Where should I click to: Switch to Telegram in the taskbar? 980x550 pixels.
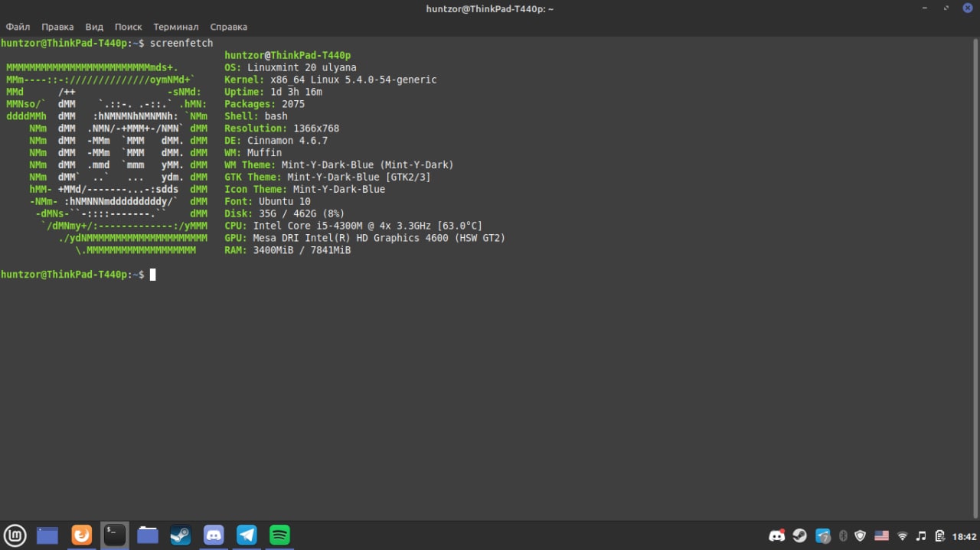247,535
